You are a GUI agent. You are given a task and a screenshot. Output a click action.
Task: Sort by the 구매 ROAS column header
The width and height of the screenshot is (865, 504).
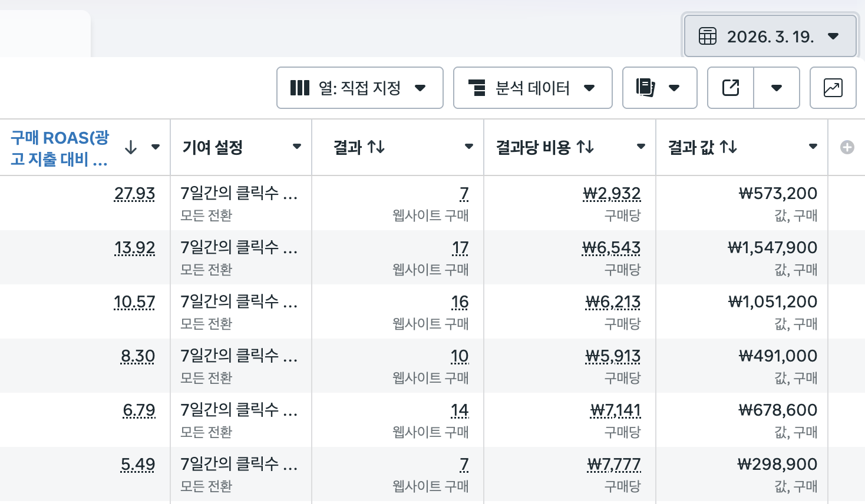point(60,148)
